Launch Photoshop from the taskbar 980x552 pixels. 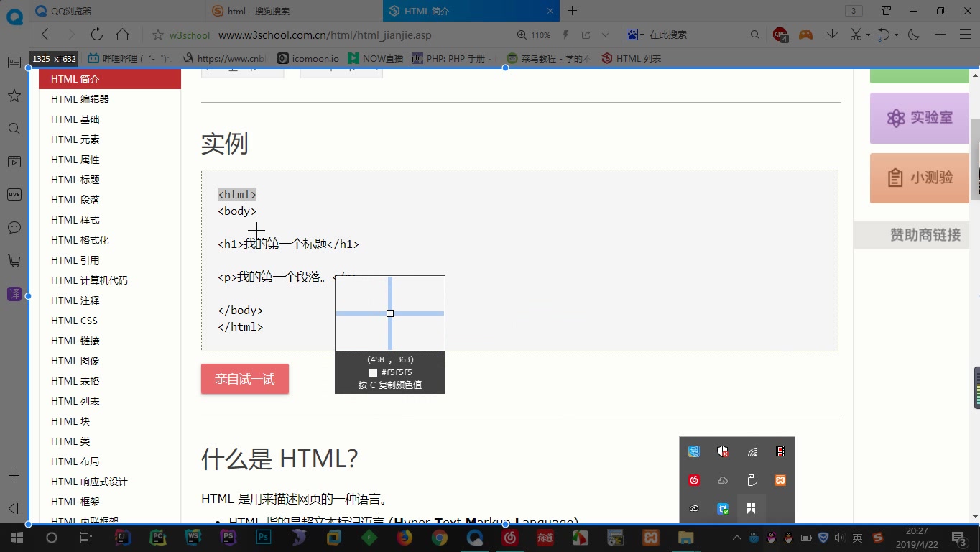point(264,538)
